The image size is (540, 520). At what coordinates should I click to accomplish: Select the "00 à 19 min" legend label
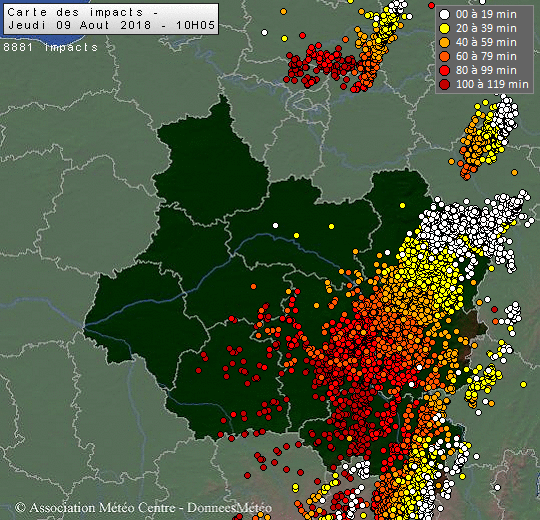(486, 14)
